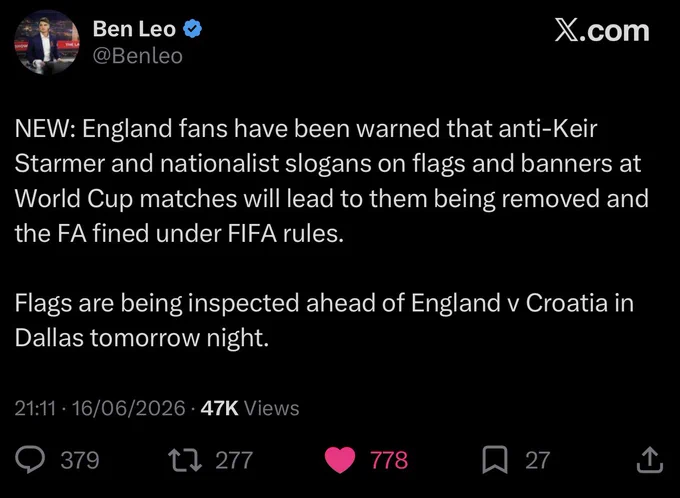Open the reply comment bubble icon
Image resolution: width=680 pixels, height=498 pixels.
coord(30,460)
